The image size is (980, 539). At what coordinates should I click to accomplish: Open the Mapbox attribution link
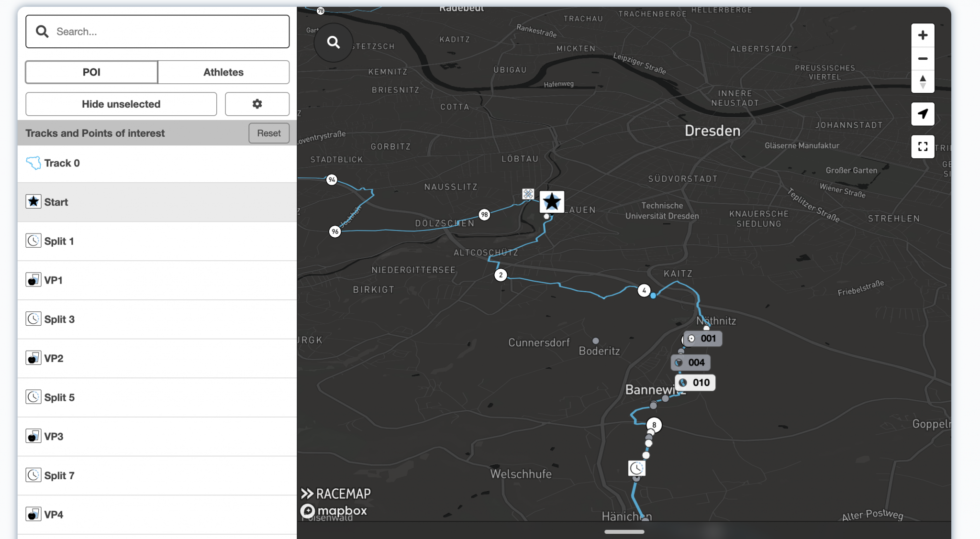(335, 510)
